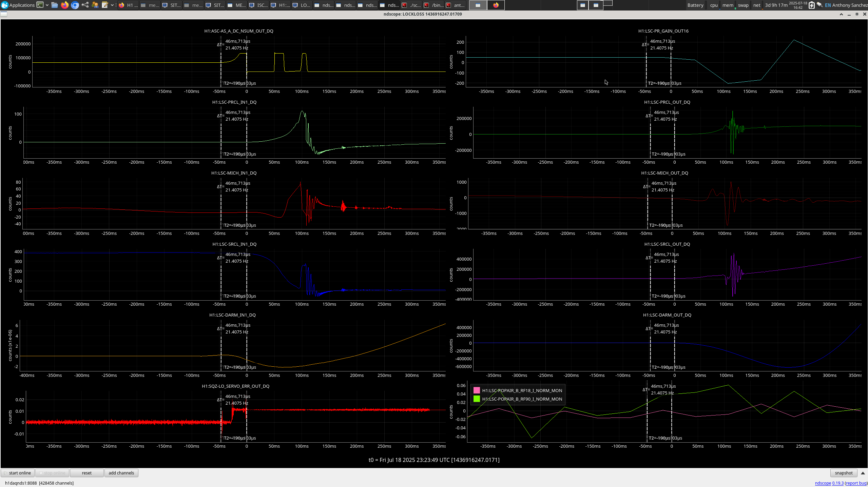Screen dimensions: 868x487
Task: Switch to the 'ISC...' taskbar window
Action: (258, 5)
